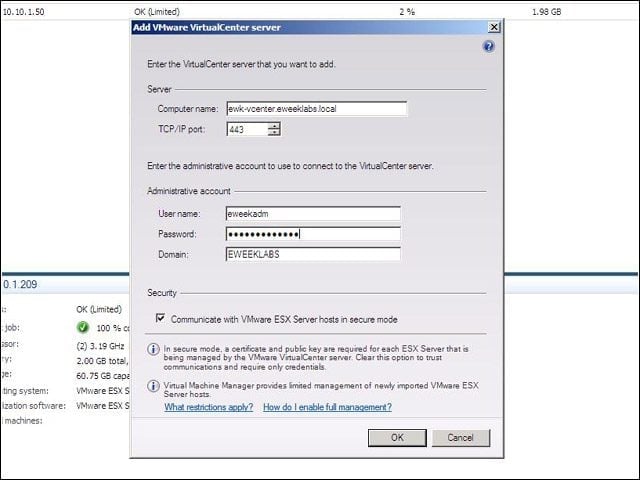Screen dimensions: 640x480
Task: Click the green job status checkmark icon
Action: (x=83, y=327)
